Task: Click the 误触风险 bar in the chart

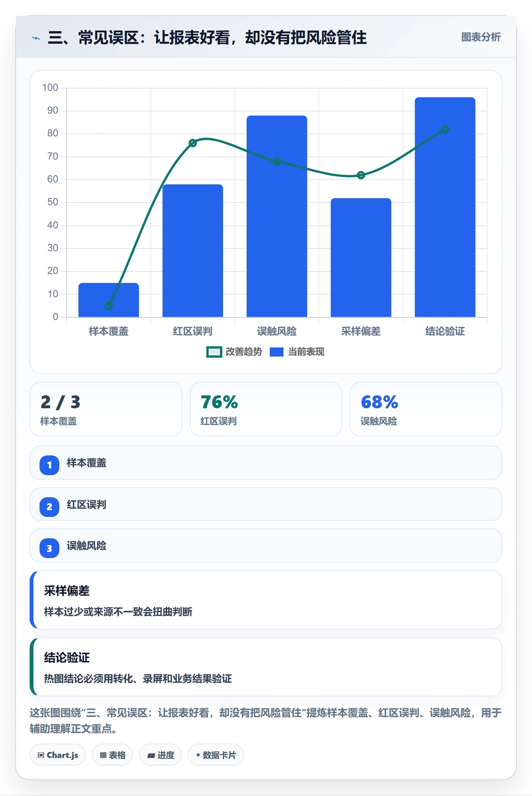Action: 277,216
